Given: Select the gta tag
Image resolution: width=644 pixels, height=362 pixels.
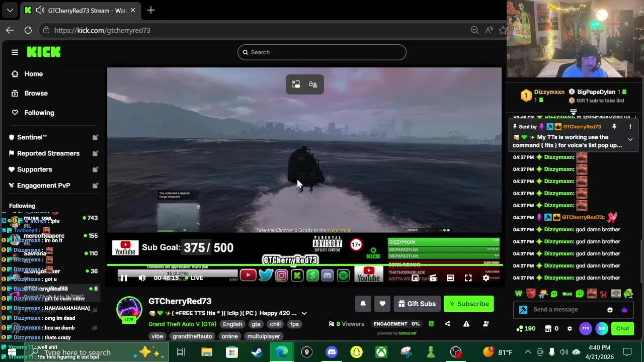Looking at the screenshot, I should click(256, 324).
